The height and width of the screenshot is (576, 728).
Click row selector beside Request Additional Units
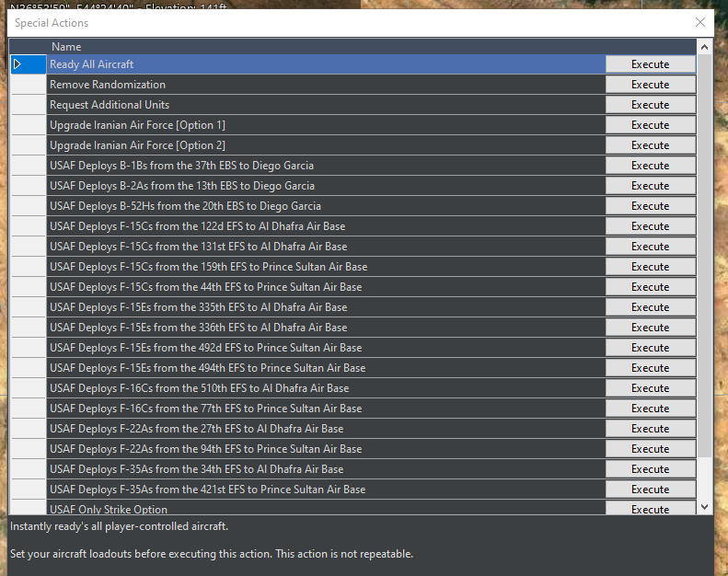(29, 105)
